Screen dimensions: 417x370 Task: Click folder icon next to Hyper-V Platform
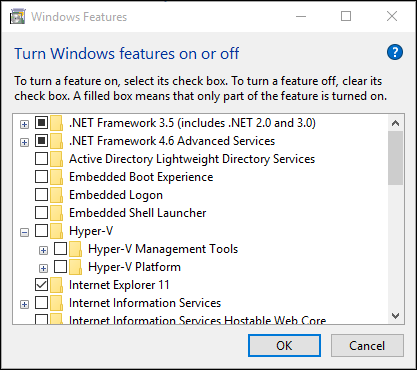76,267
